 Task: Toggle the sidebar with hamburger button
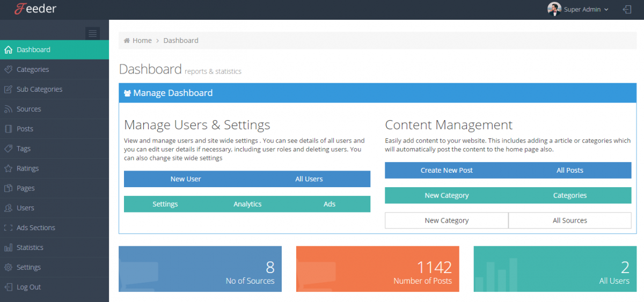(x=92, y=33)
